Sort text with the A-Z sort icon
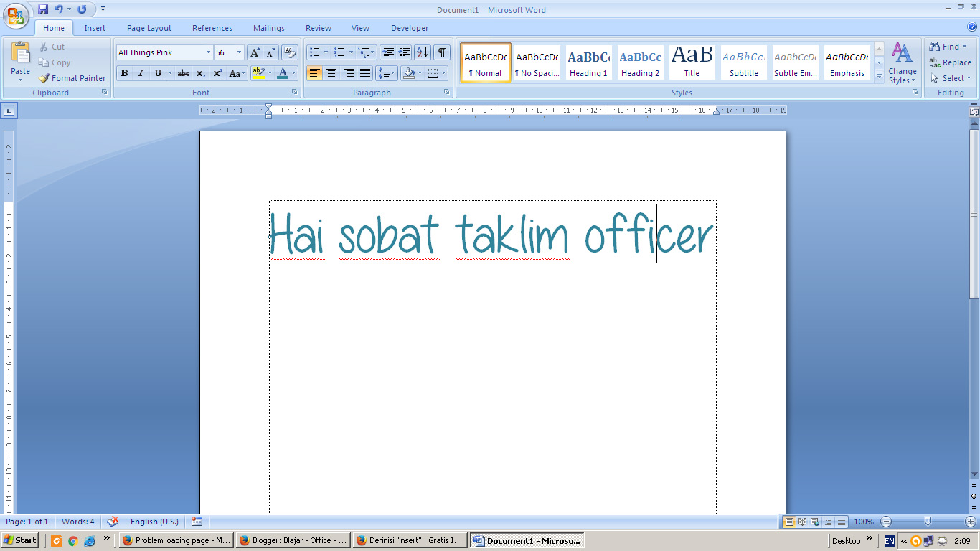 click(423, 52)
